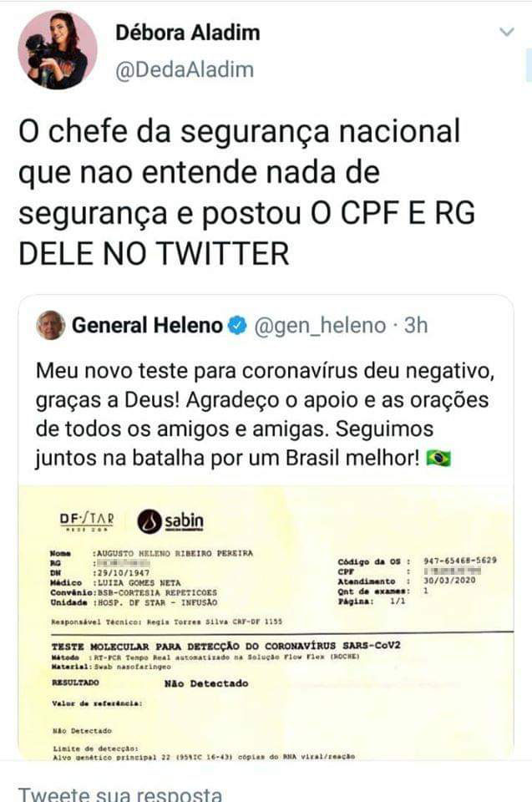Open the @gen_heleno handle
The image size is (532, 802).
click(x=320, y=326)
